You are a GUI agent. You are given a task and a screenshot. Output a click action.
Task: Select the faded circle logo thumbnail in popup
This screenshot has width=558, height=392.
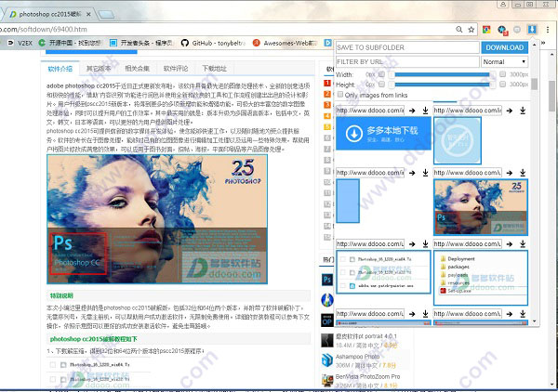[458, 140]
